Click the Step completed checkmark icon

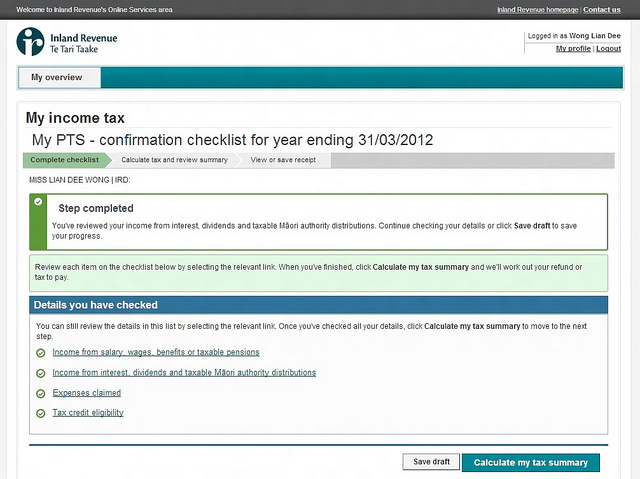click(38, 202)
